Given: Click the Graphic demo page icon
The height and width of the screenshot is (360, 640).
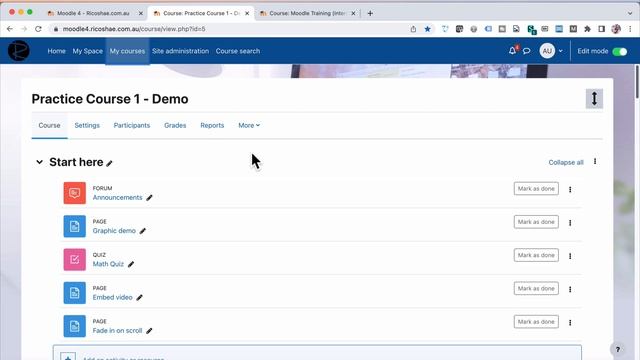Looking at the screenshot, I should tap(75, 226).
